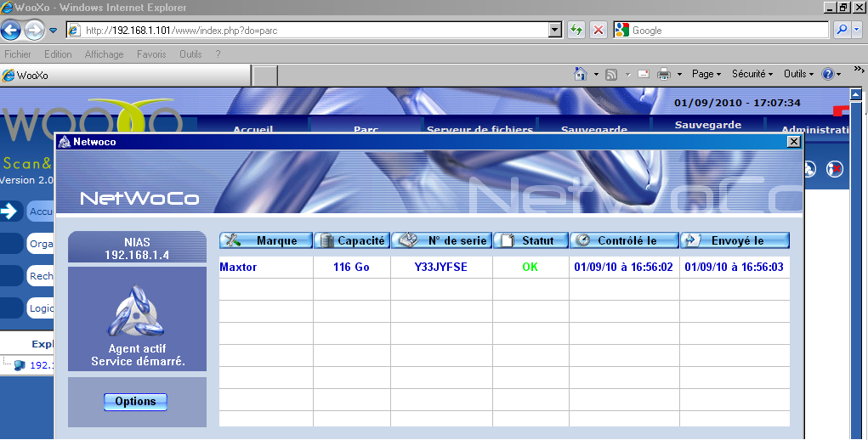Click the Home icon in command bar

(x=580, y=74)
